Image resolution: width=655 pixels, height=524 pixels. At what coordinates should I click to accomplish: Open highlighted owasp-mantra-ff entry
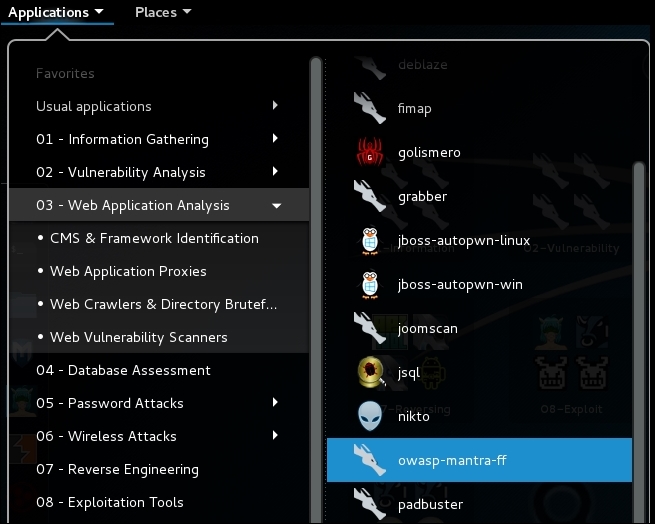(479, 460)
